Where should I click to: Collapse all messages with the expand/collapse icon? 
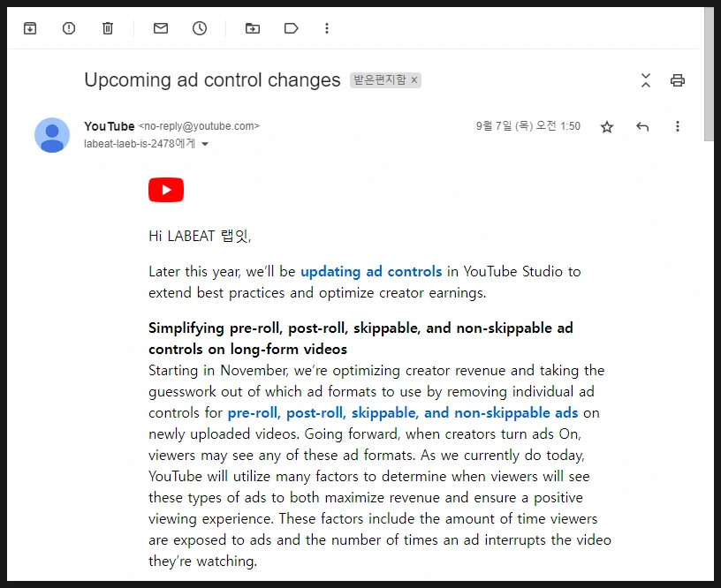point(646,80)
